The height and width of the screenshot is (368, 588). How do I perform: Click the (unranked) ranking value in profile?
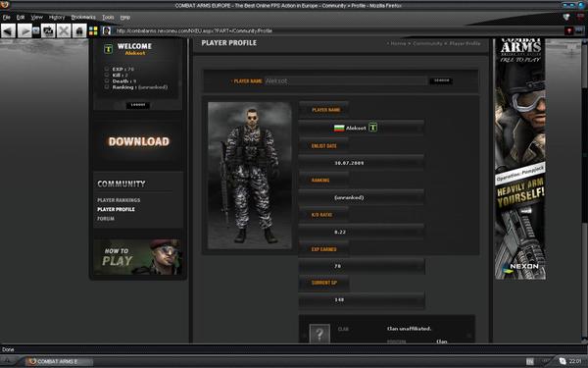pos(349,197)
